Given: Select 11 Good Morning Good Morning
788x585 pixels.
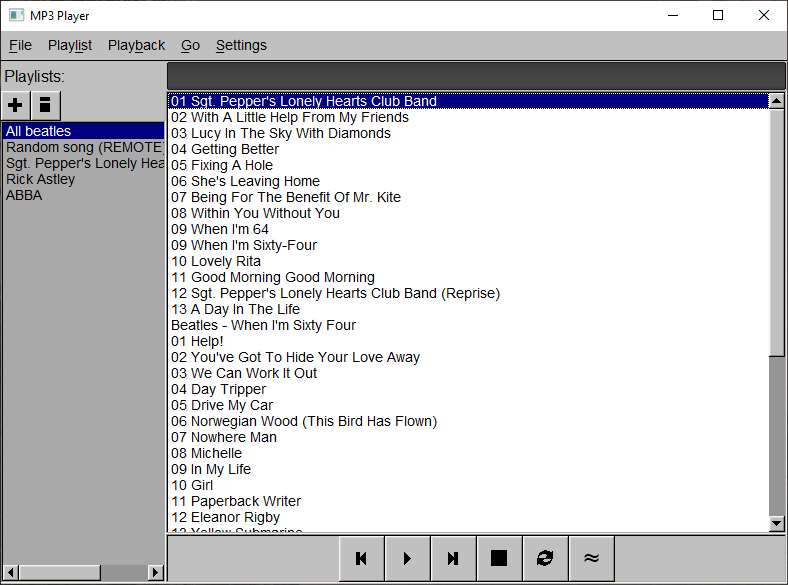Looking at the screenshot, I should 468,277.
